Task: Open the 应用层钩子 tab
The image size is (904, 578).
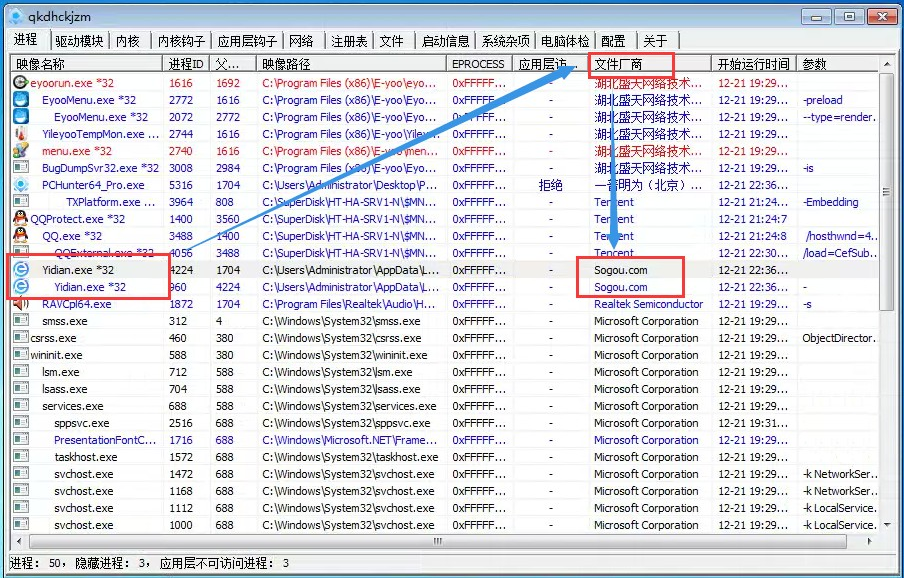Action: pyautogui.click(x=247, y=41)
